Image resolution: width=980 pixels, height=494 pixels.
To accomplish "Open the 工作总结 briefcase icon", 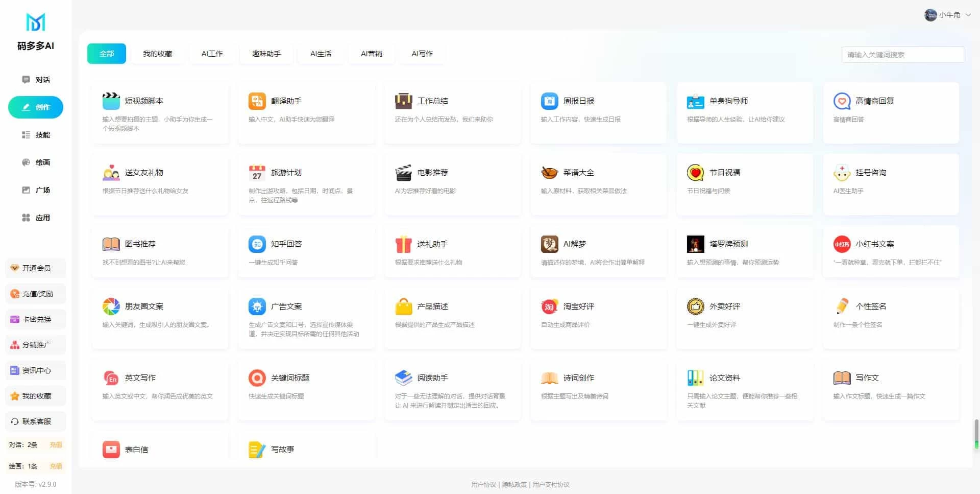I will click(x=403, y=101).
